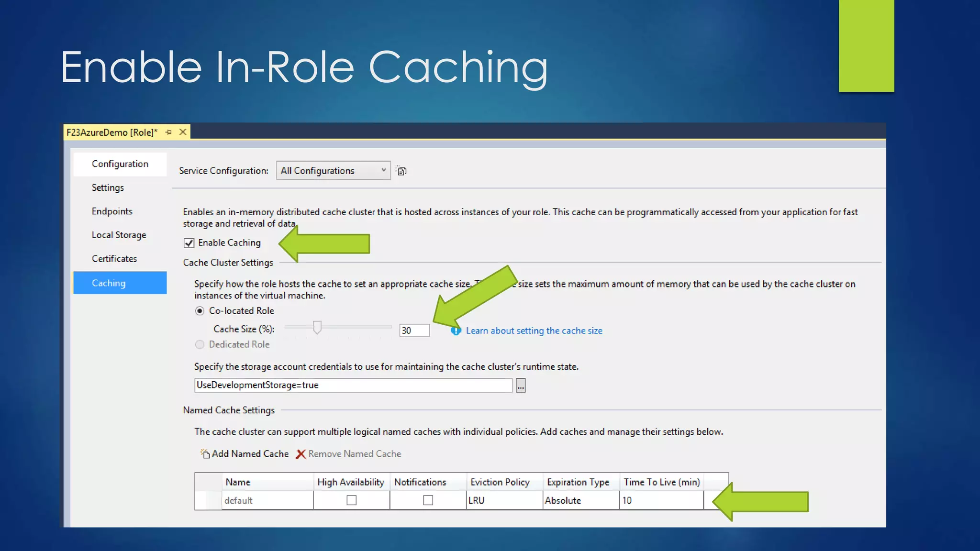Viewport: 980px width, 551px height.
Task: Open the Endpoints page tab
Action: 112,211
